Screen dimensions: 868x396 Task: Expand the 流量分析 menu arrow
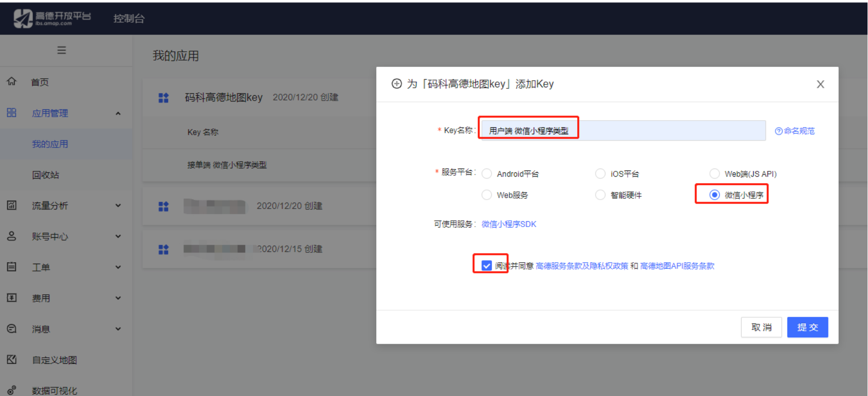118,206
